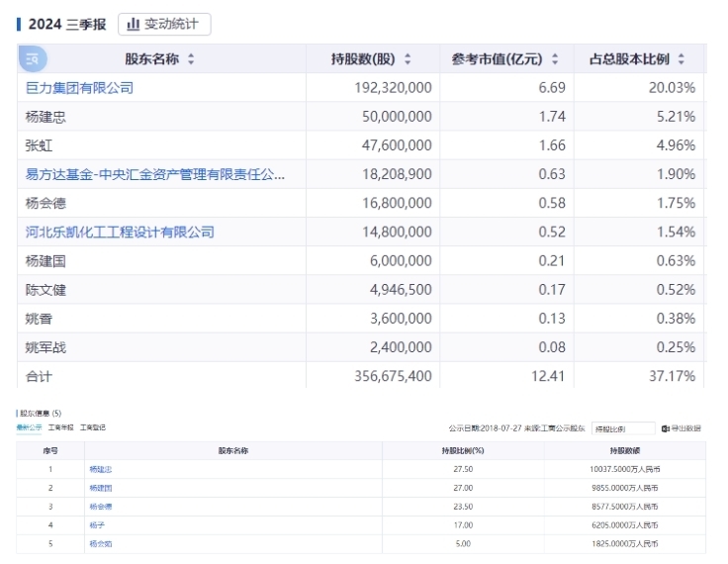Click the 股东信息 (5) section heading
Viewport: 728px width, 564px height.
pyautogui.click(x=41, y=413)
